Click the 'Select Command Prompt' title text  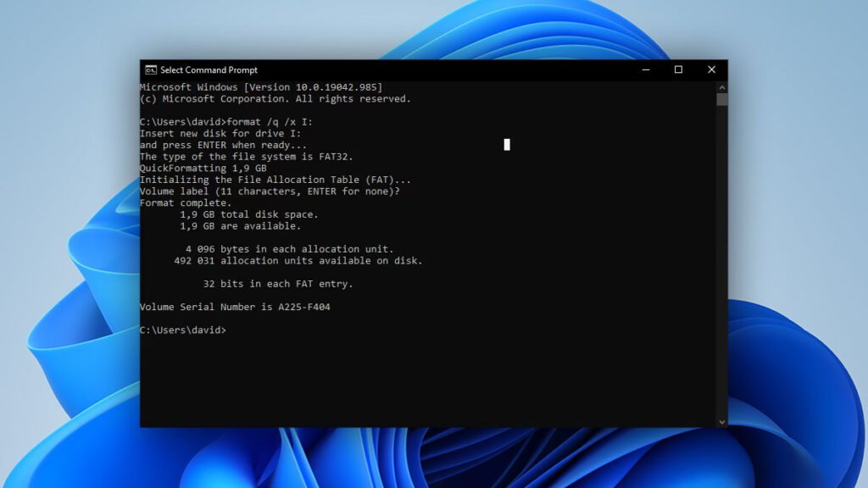click(x=209, y=70)
